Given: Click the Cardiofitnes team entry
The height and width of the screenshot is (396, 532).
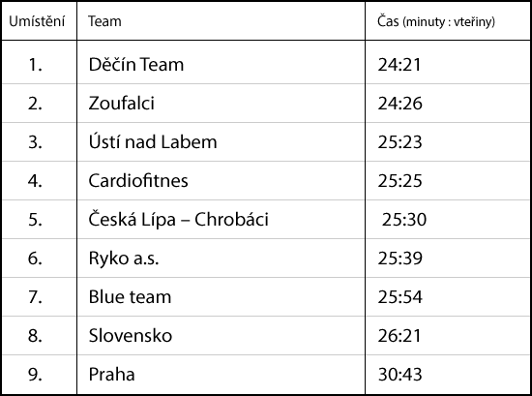Looking at the screenshot, I should tap(138, 180).
